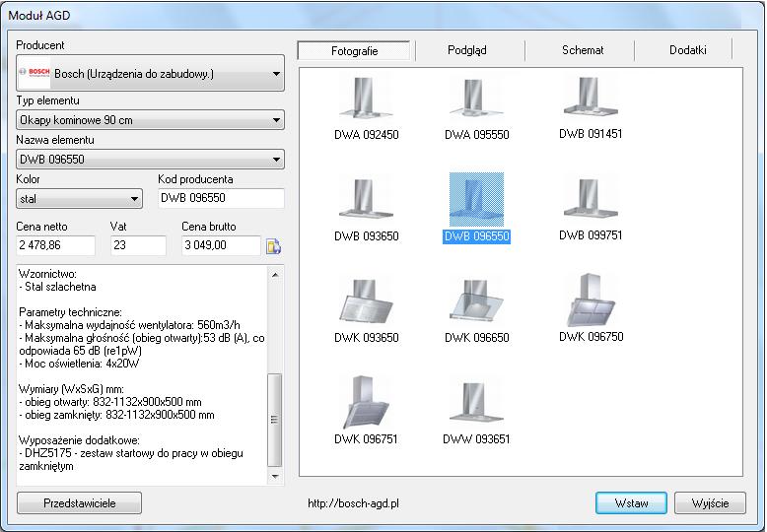Expand the Typ elementu dropdown
Viewport: 767px width, 532px height.
coord(150,120)
